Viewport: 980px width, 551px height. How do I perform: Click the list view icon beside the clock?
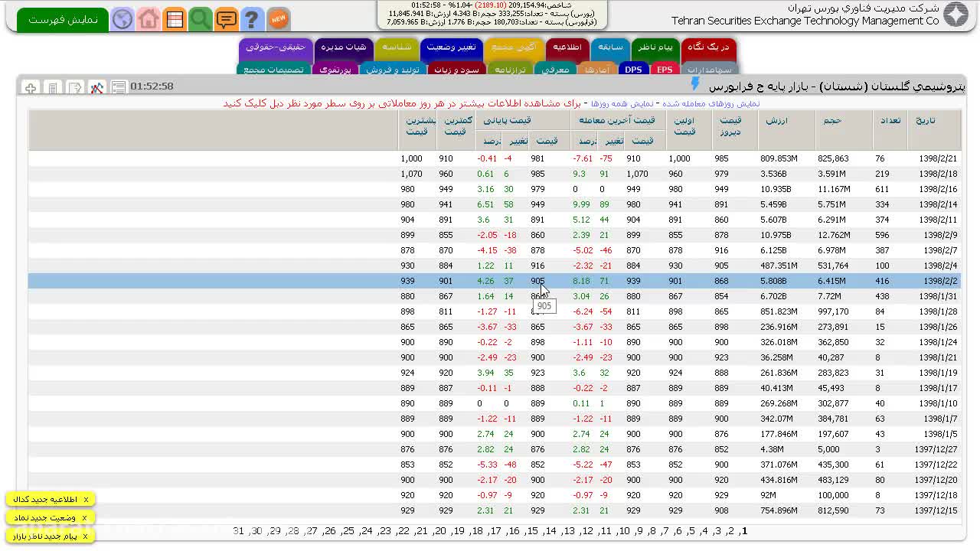(x=119, y=88)
